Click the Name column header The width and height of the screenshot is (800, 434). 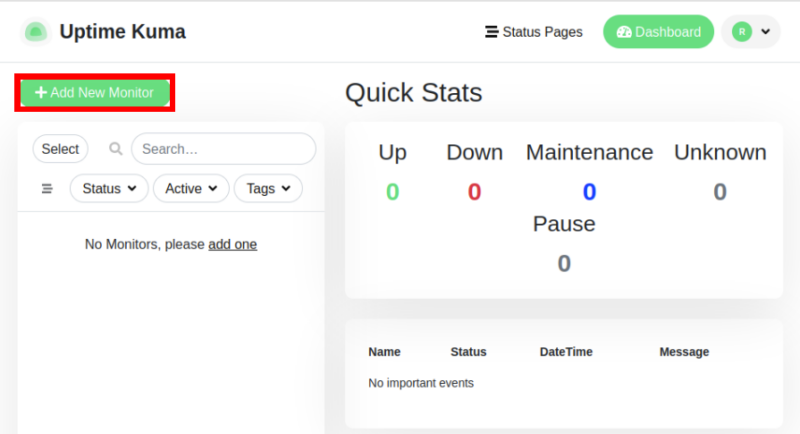click(384, 352)
